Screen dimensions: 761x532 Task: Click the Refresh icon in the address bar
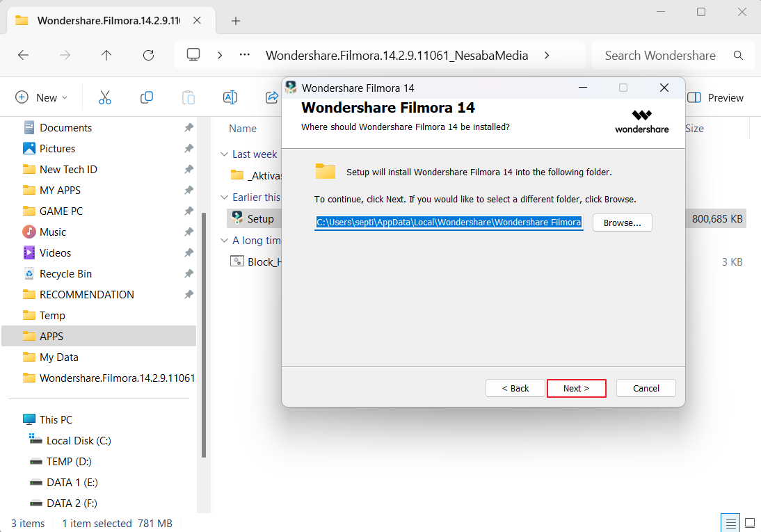click(x=148, y=55)
